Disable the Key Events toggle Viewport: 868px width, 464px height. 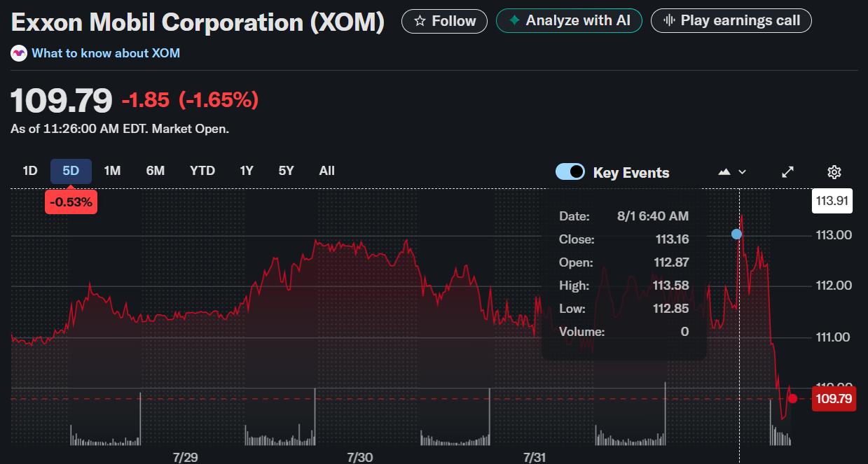coord(570,171)
